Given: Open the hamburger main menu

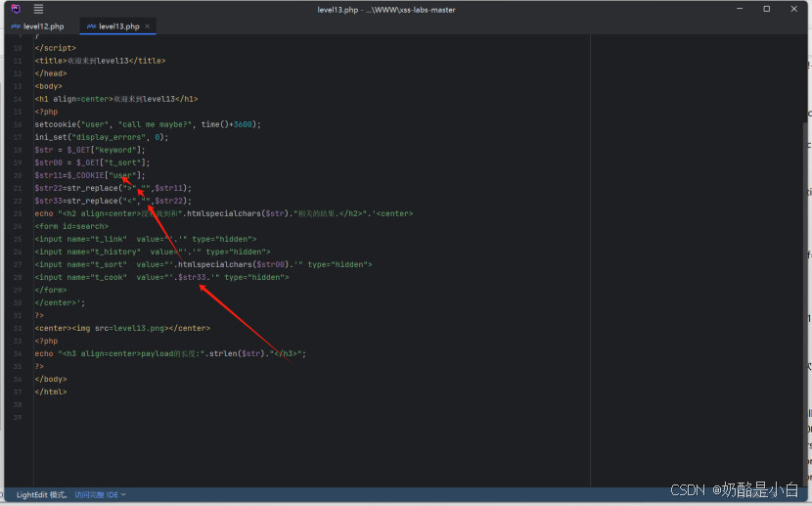Looking at the screenshot, I should pyautogui.click(x=38, y=9).
